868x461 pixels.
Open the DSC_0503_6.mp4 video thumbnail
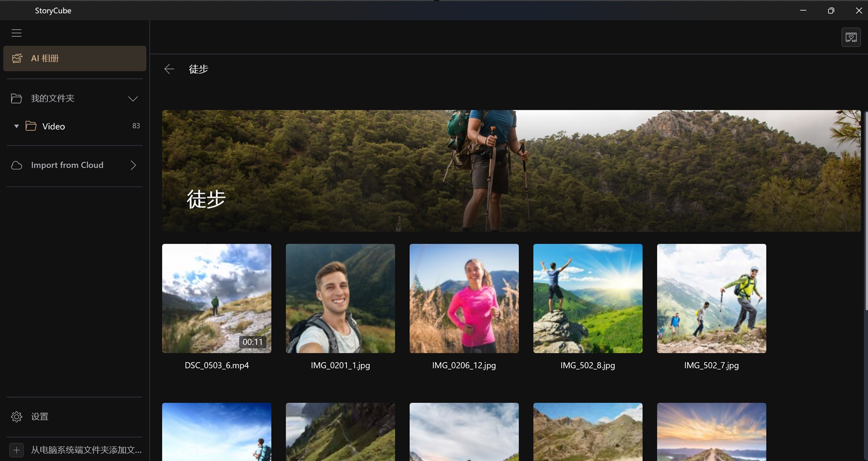tap(217, 298)
